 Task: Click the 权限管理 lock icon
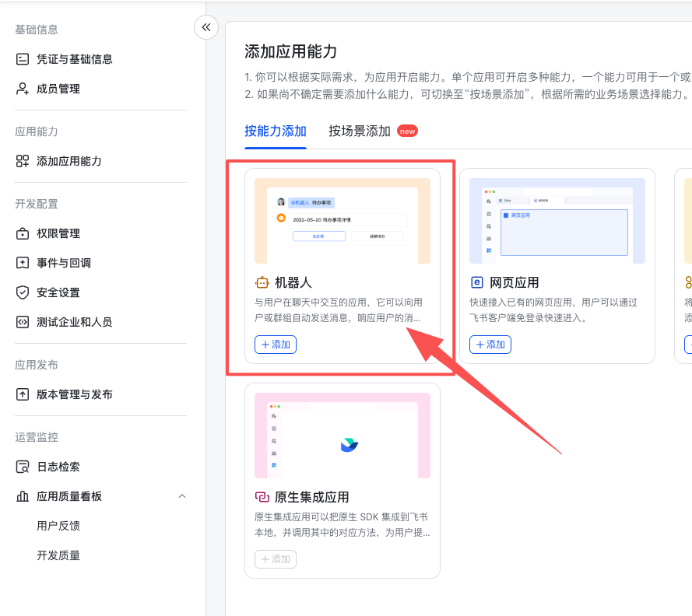23,233
